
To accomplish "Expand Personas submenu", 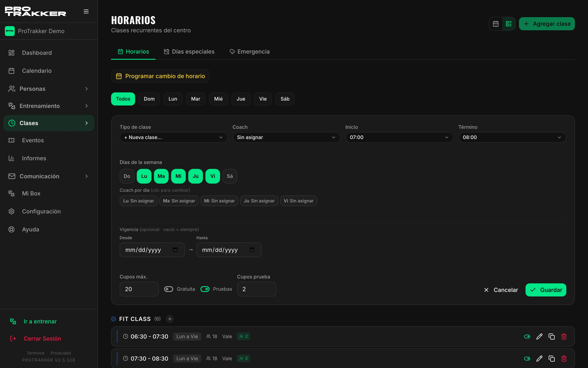I will click(49, 89).
